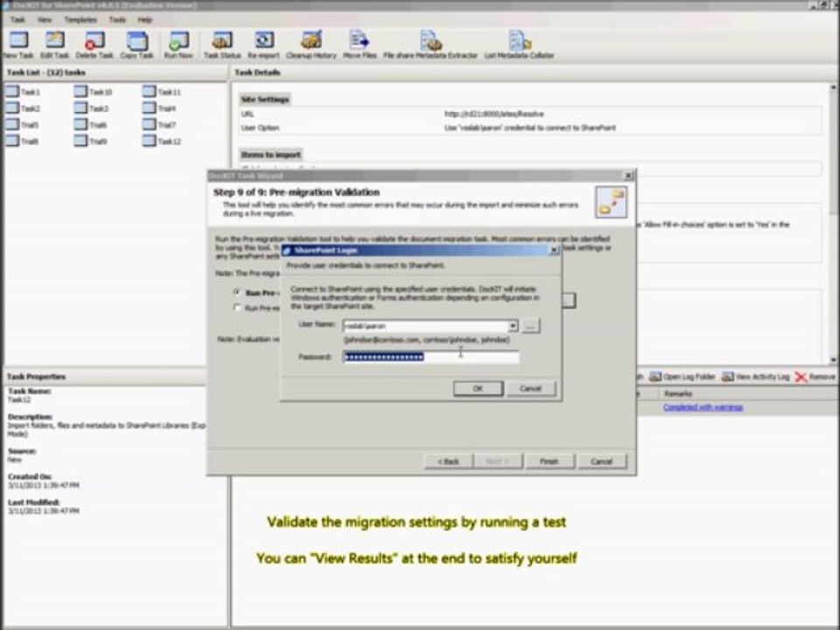
Task: Select Trial9 in the task list
Action: pos(91,142)
